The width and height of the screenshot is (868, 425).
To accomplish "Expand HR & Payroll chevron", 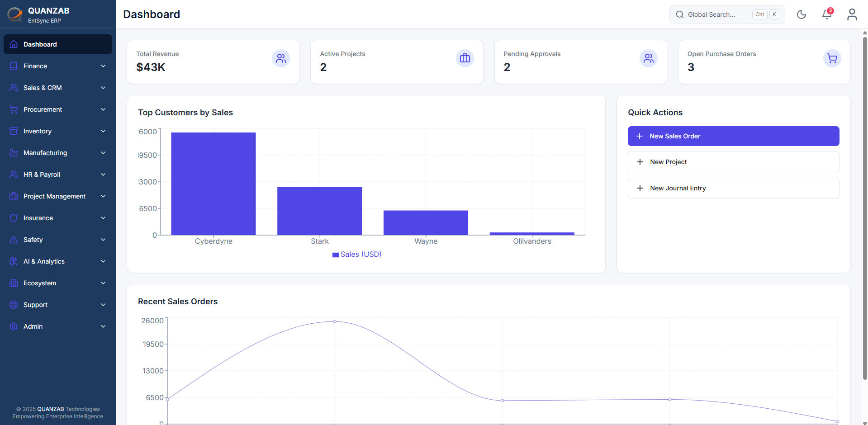I will point(103,175).
